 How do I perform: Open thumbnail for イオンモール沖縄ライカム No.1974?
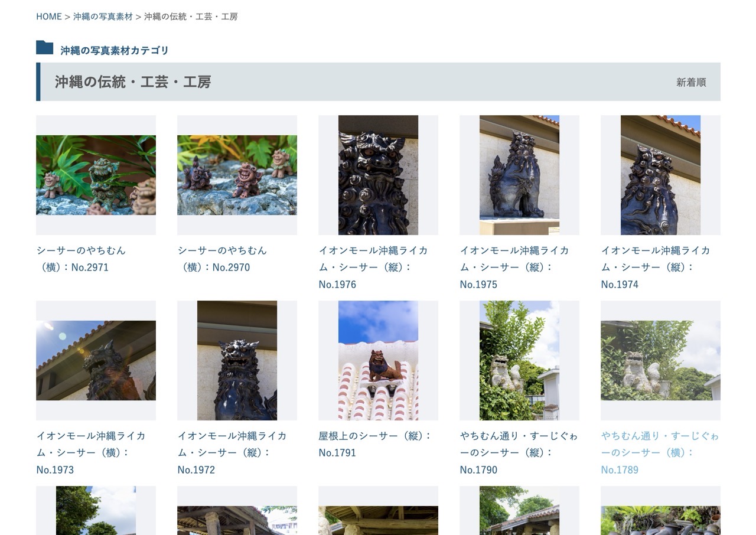tap(660, 175)
